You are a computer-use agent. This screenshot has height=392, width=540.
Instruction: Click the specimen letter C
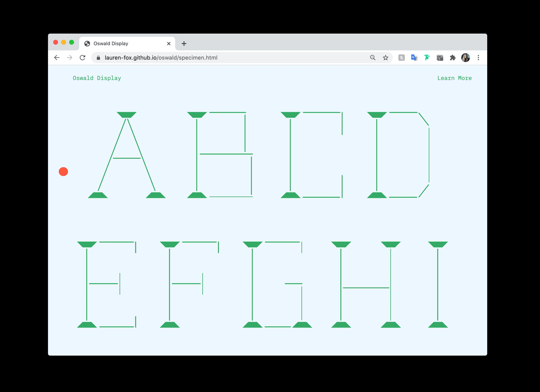point(312,155)
